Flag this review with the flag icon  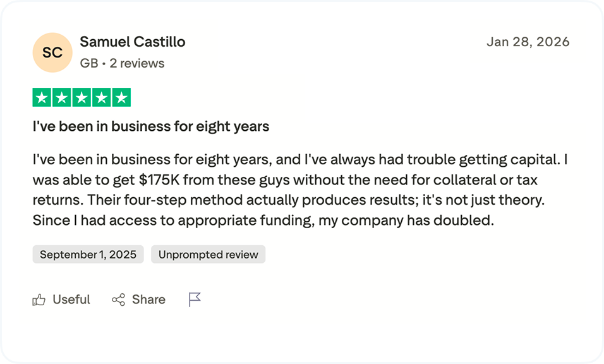(x=195, y=300)
